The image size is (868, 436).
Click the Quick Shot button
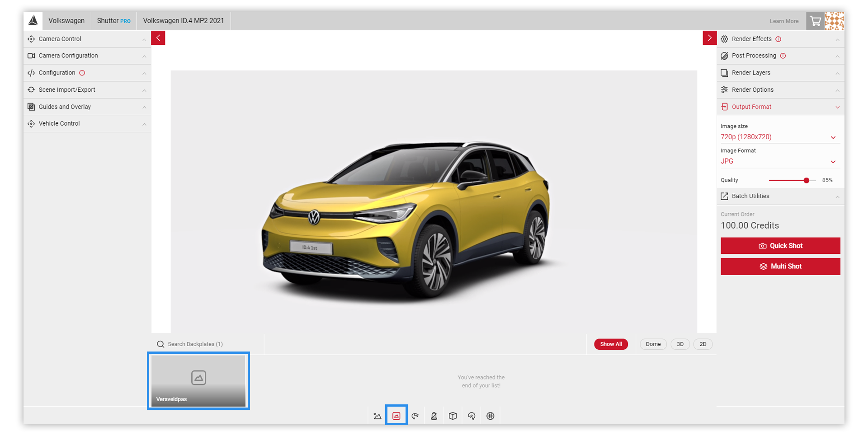780,246
